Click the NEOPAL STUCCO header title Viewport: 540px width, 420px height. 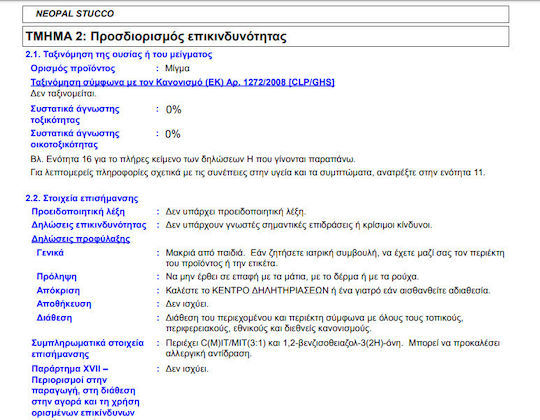click(x=75, y=14)
